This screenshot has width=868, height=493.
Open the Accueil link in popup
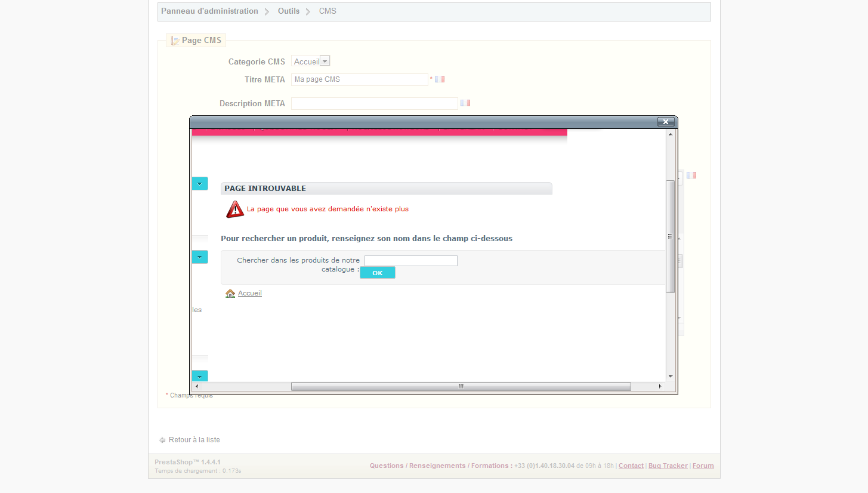tap(250, 293)
